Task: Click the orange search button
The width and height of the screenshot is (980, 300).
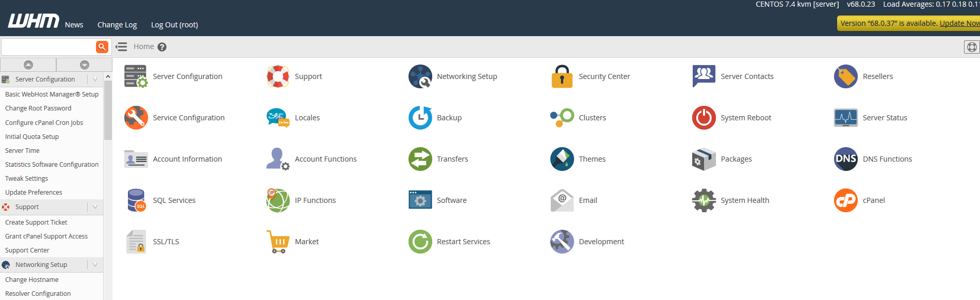Action: click(x=102, y=47)
